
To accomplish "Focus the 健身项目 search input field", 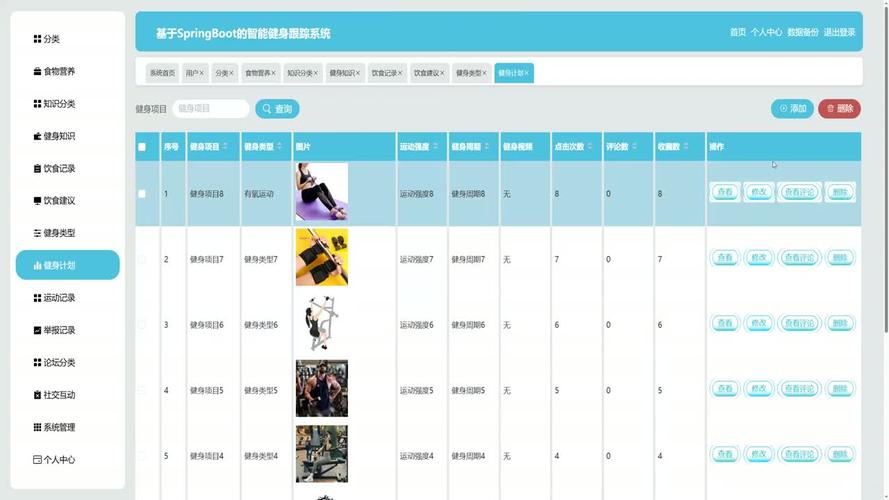I will 211,109.
